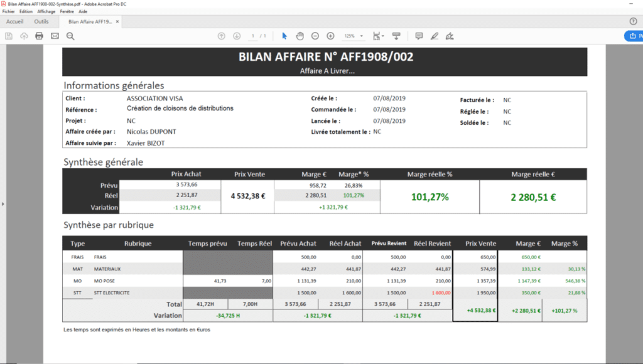Click 'Création de cloisons de distributions' text

(180, 108)
